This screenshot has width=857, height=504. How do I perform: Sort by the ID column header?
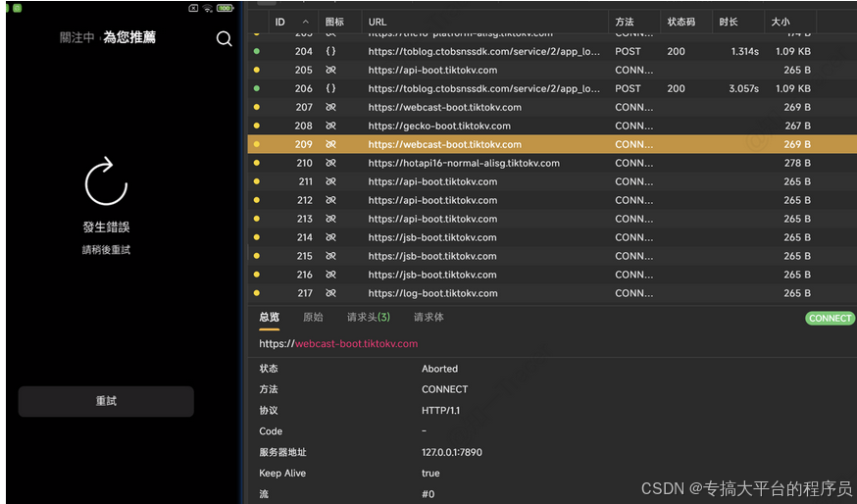279,22
